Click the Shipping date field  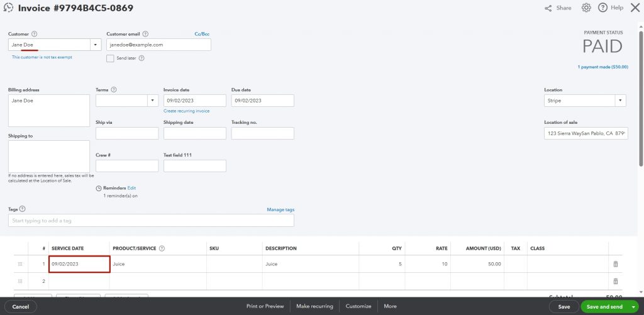[x=195, y=133]
